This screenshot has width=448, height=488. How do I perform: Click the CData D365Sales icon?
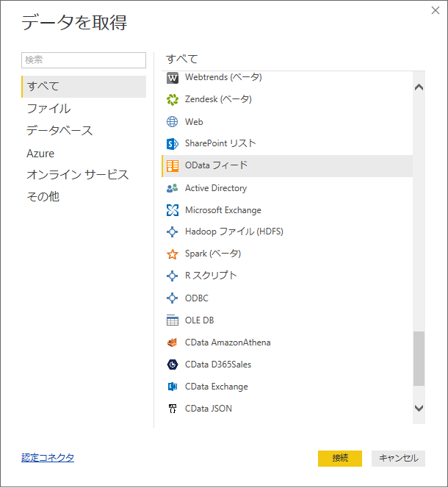point(173,365)
